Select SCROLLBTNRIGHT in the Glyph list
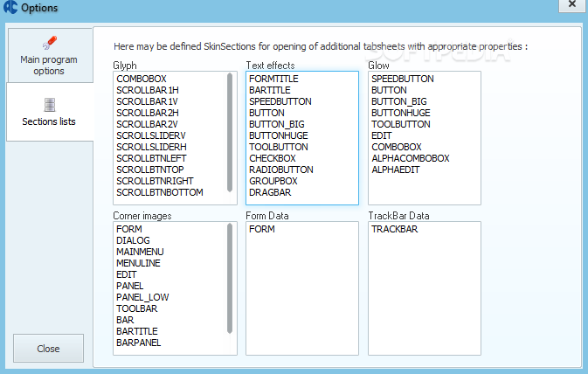This screenshot has width=588, height=374. 155,181
